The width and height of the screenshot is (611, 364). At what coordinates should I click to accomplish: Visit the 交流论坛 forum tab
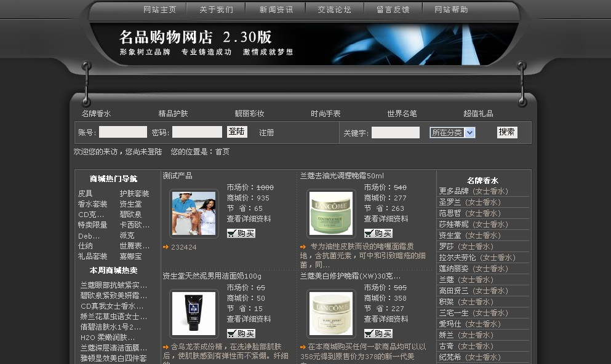click(x=334, y=10)
